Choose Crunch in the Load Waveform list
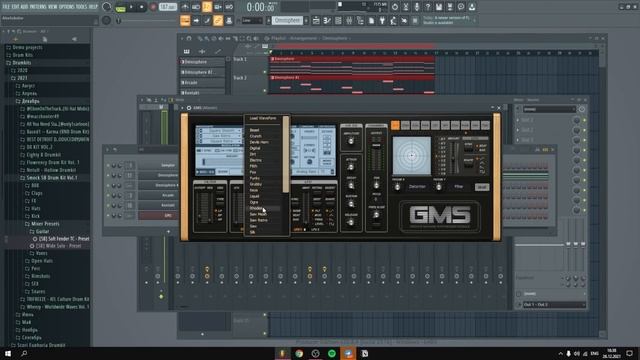The height and width of the screenshot is (360, 640). (x=256, y=136)
